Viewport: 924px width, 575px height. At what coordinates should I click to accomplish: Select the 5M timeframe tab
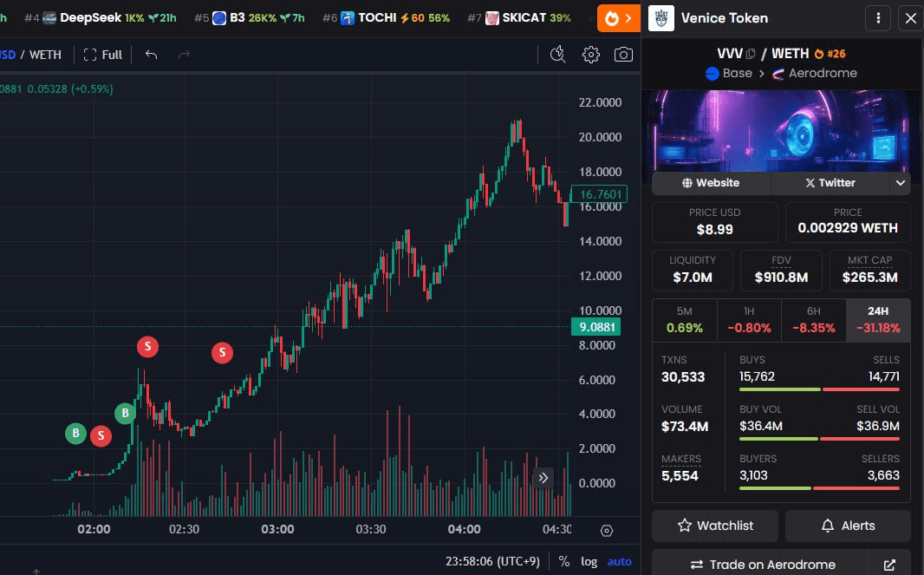click(x=684, y=320)
